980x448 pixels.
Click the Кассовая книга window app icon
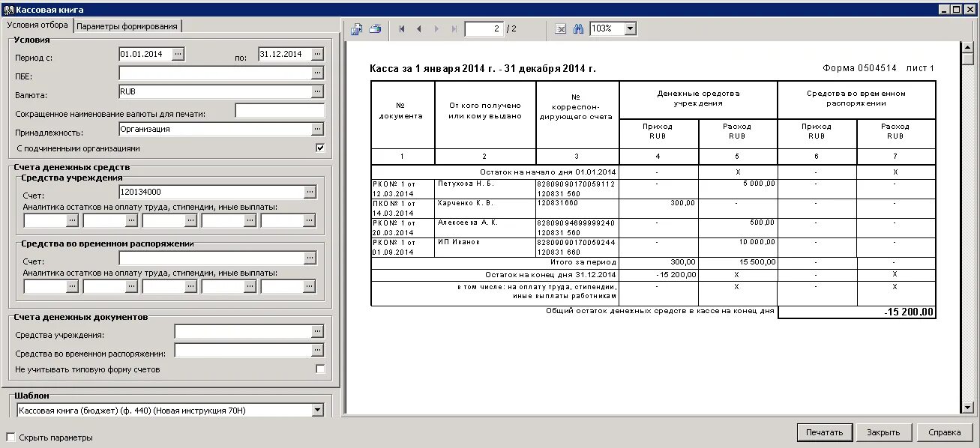[x=8, y=9]
